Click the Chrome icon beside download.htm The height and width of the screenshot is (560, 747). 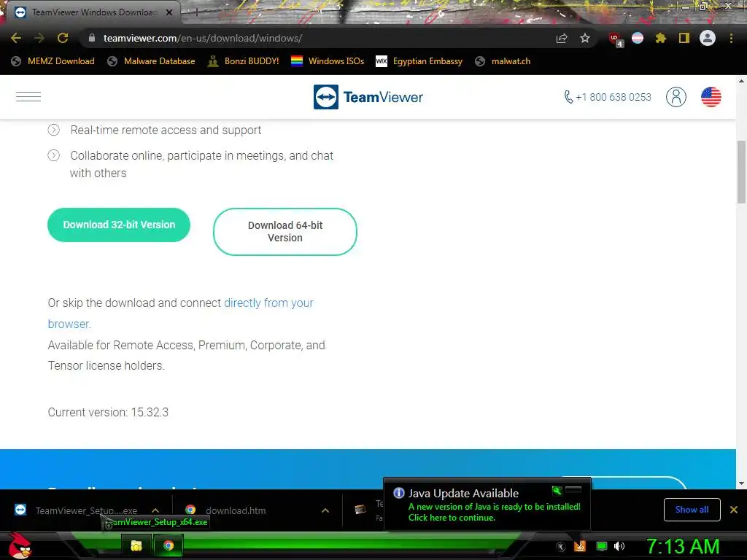click(x=190, y=510)
